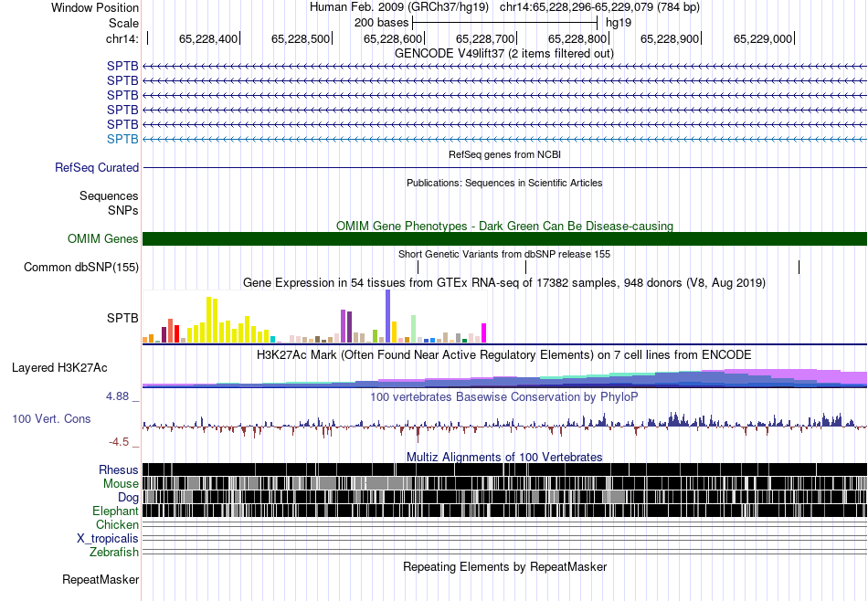Viewport: 868px width, 601px height.
Task: Click the 100 Vert. Cons label
Action: click(x=51, y=419)
